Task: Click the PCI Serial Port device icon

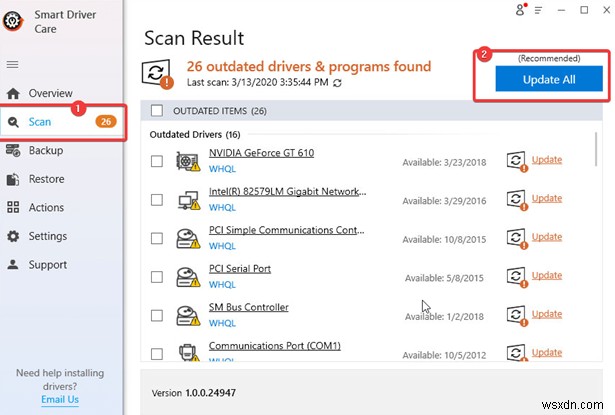Action: coord(188,277)
